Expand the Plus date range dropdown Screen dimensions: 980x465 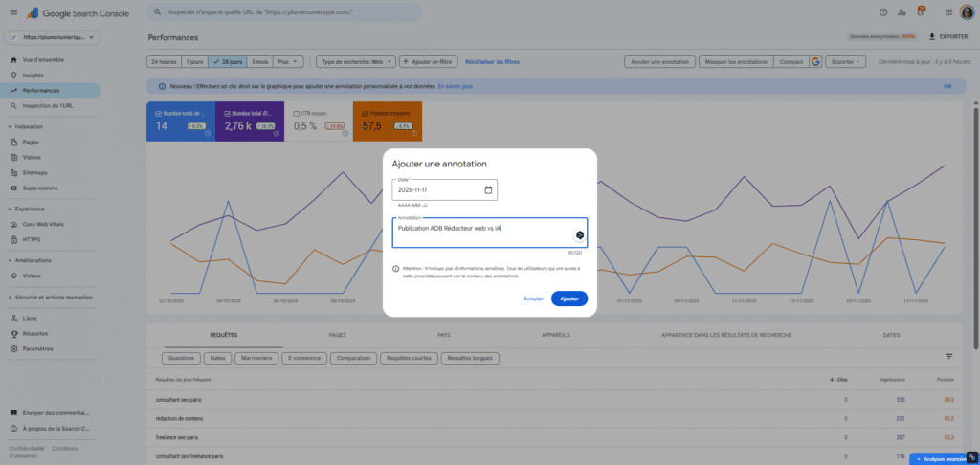(x=288, y=61)
